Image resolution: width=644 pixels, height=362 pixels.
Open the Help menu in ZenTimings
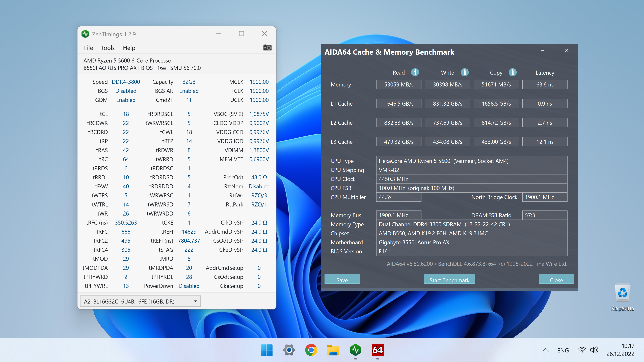129,48
